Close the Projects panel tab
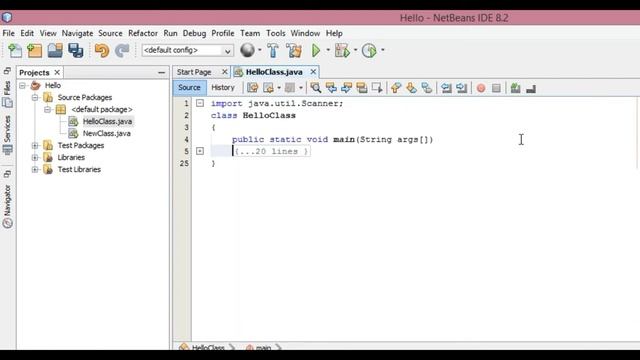The image size is (640, 360). (x=57, y=72)
